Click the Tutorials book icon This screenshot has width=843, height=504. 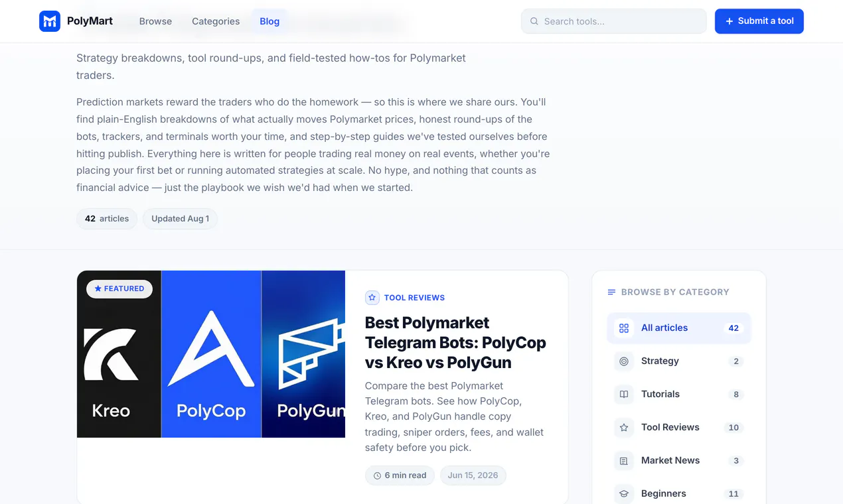pos(624,395)
